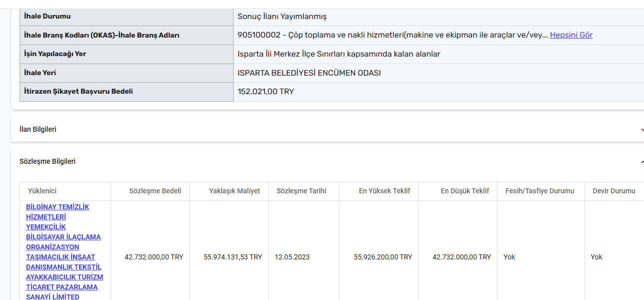Select the İşin Yapılacağı Yer row label

(x=55, y=54)
